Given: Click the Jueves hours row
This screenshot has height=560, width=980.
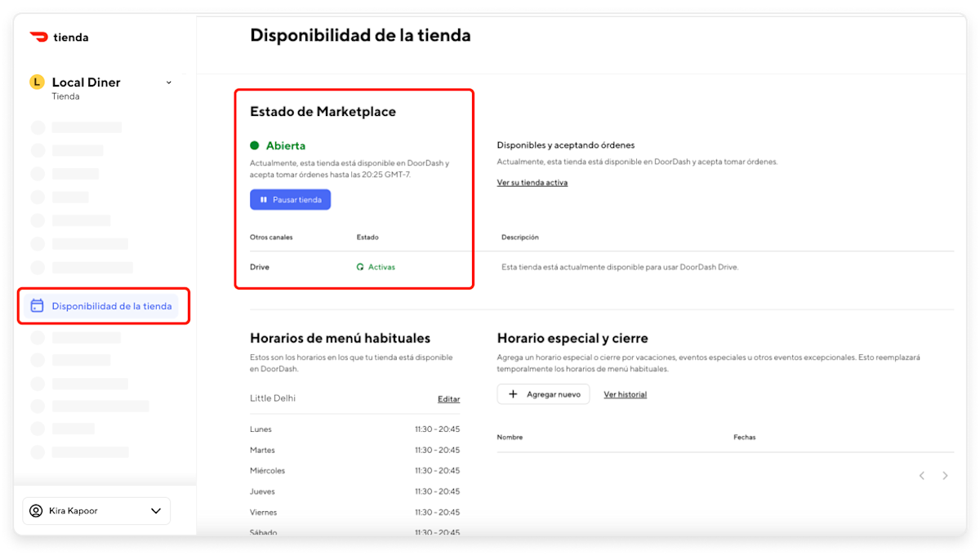Looking at the screenshot, I should pos(355,491).
